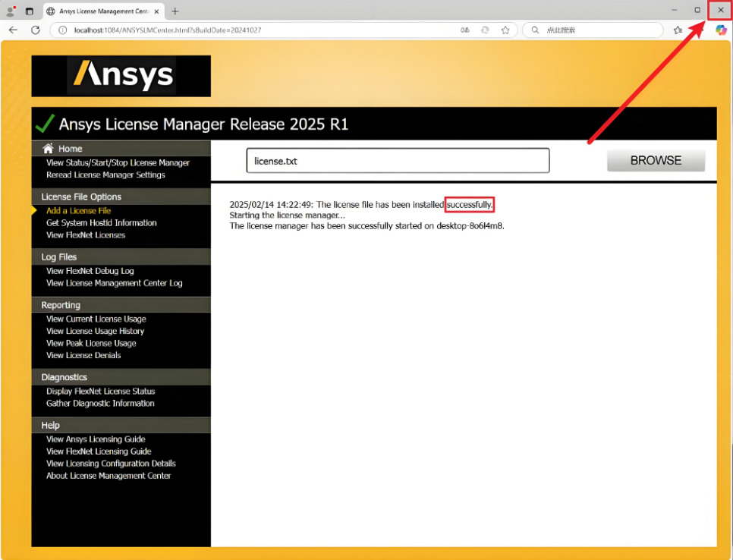
Task: Open View Ansys Licensing Guide
Action: point(96,439)
